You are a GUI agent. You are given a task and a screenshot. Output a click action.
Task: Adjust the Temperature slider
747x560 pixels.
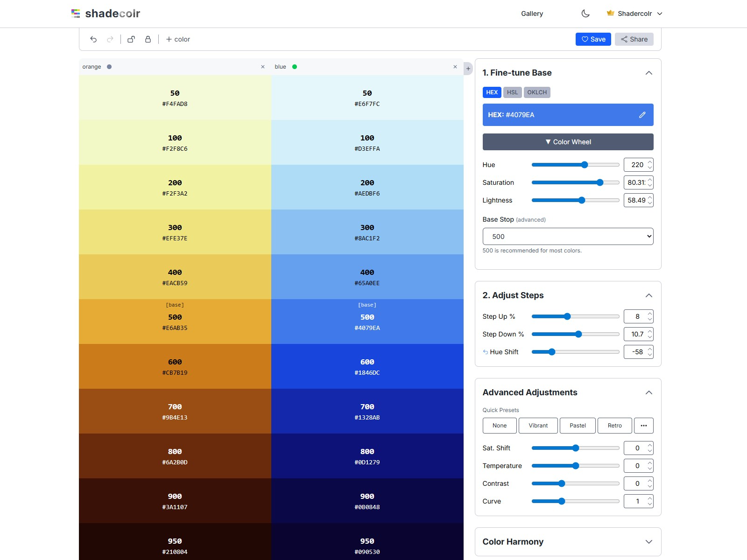tap(575, 466)
